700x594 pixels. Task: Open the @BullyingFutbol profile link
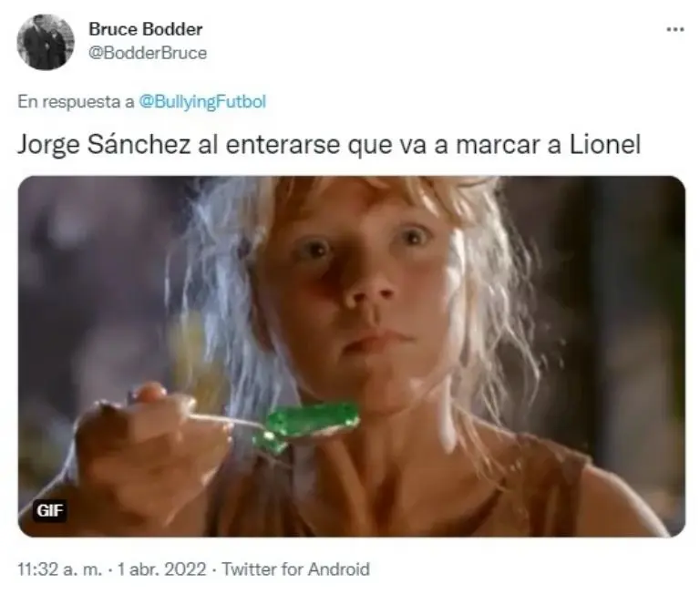click(x=202, y=102)
